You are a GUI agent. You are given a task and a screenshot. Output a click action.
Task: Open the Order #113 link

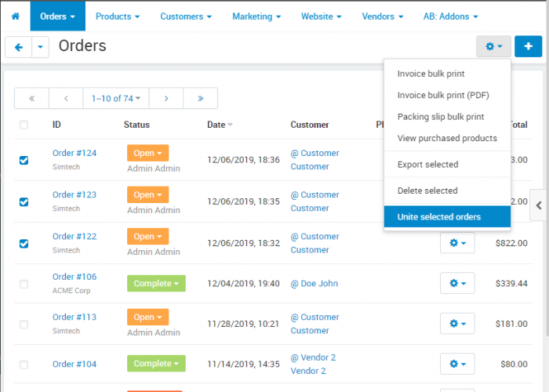coord(75,317)
